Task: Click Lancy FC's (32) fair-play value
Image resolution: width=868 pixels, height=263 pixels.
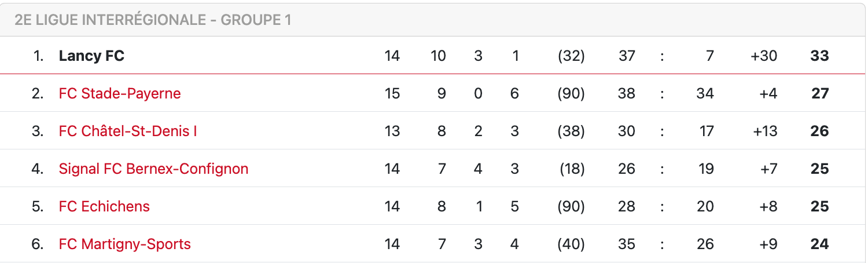Action: click(x=571, y=56)
